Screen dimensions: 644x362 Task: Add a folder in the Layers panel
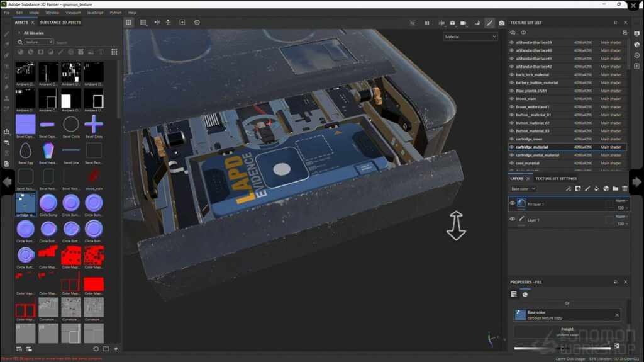coord(615,189)
